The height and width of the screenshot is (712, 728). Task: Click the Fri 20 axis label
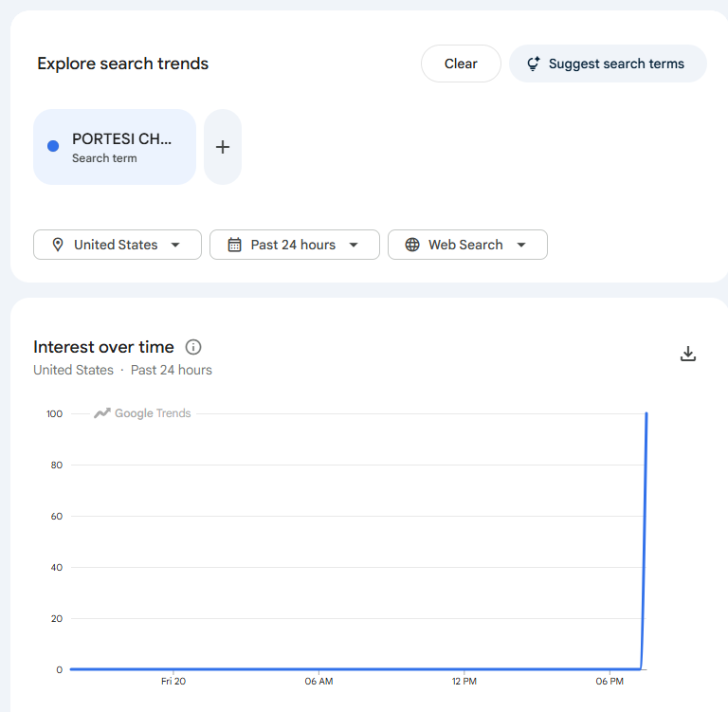tap(173, 682)
